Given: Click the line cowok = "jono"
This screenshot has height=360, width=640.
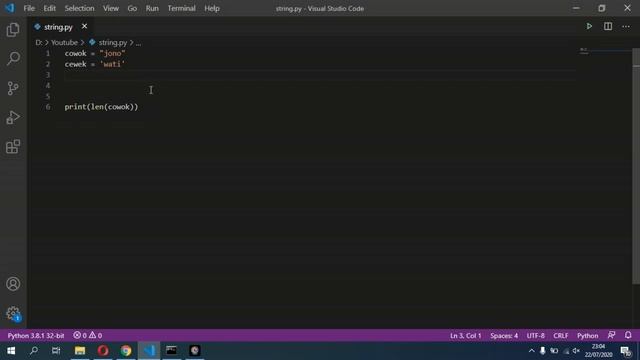Looking at the screenshot, I should click(95, 53).
